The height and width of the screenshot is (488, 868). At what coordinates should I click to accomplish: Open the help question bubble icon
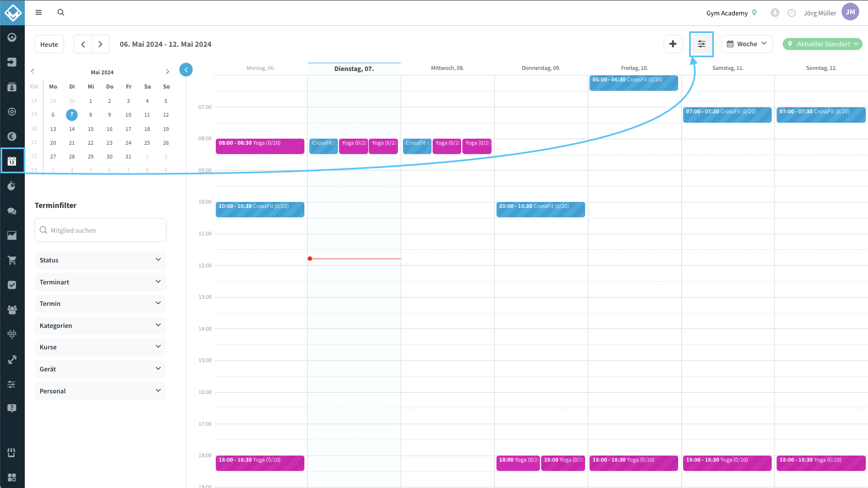pos(12,408)
